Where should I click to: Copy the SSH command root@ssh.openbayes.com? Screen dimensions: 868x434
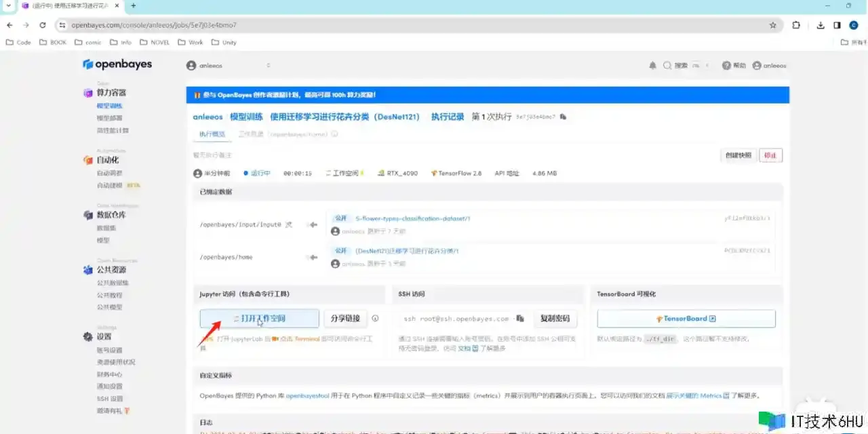520,319
